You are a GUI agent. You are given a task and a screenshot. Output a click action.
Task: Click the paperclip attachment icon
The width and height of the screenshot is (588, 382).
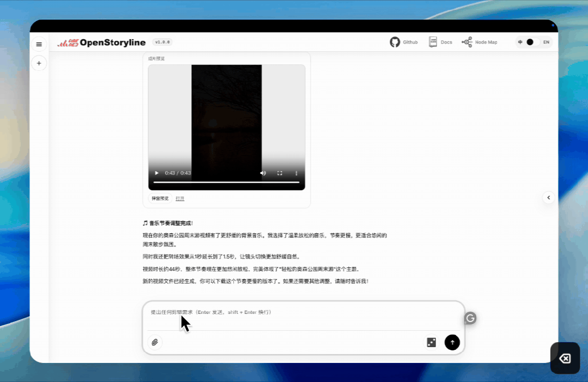coord(155,342)
